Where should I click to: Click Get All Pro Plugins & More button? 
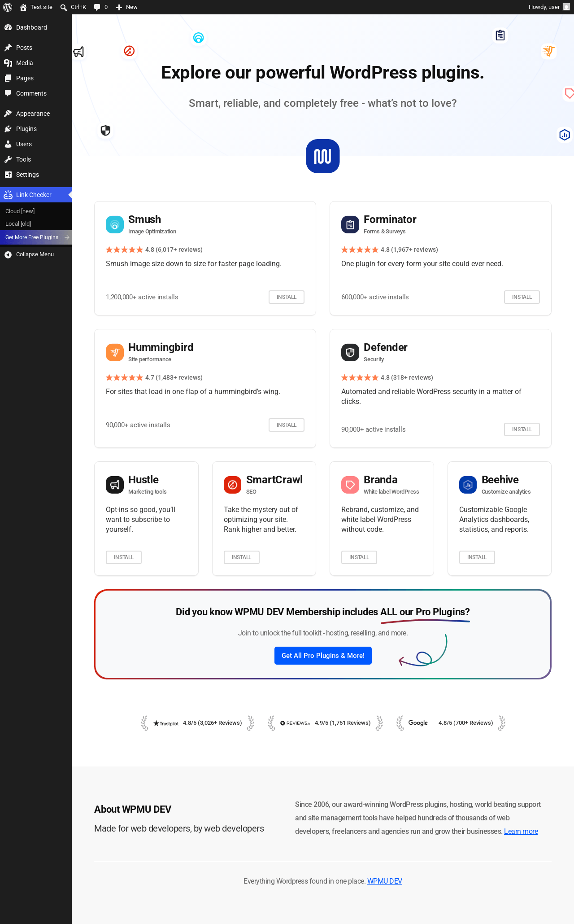click(x=323, y=656)
